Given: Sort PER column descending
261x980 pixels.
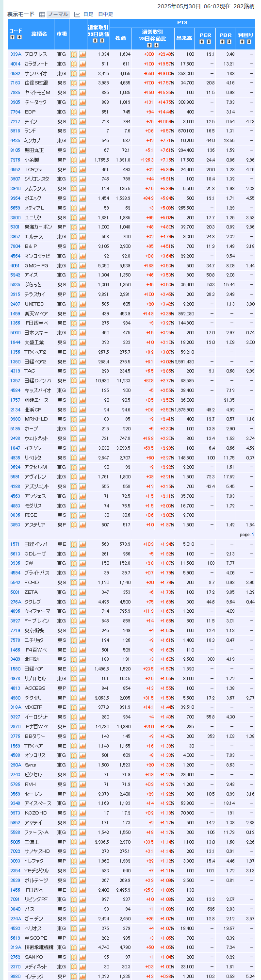Looking at the screenshot, I should pos(209,42).
